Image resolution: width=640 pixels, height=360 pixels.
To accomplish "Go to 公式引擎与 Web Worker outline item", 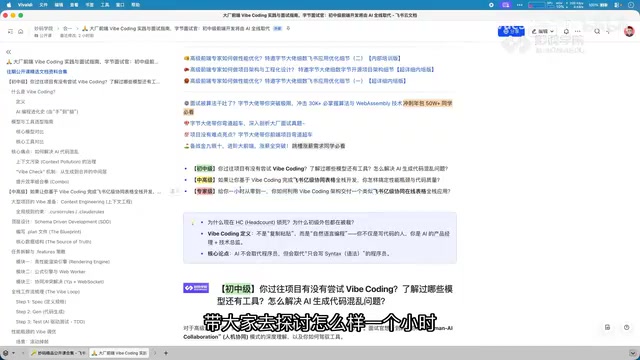I will tap(51, 271).
